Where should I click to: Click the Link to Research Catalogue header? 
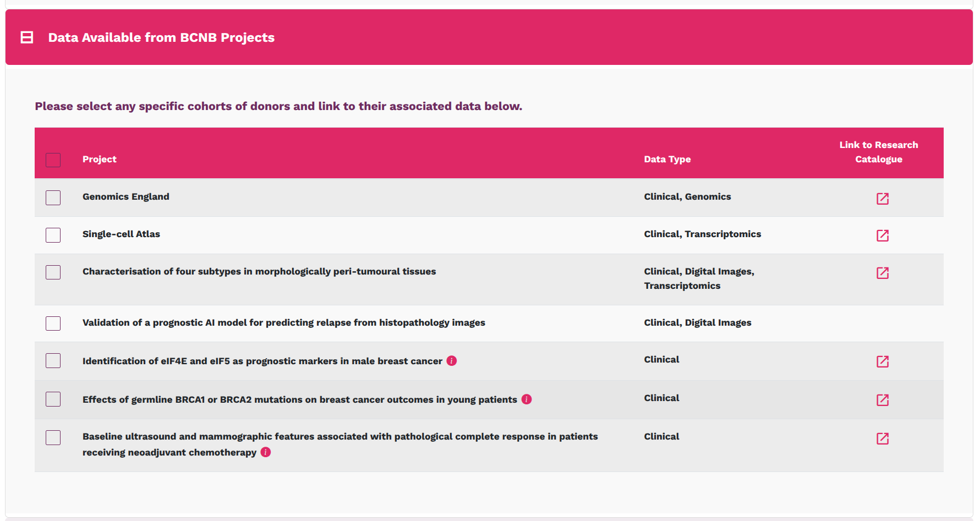click(878, 152)
